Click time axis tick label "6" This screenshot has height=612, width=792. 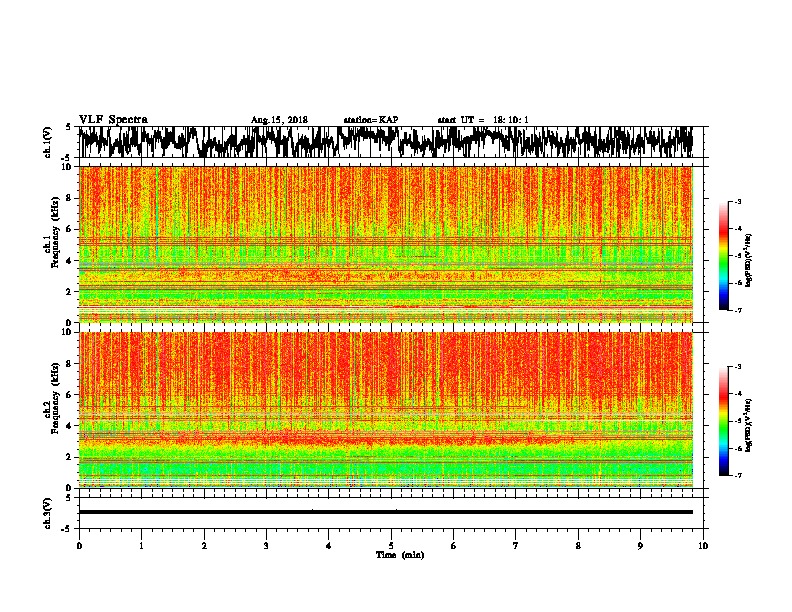454,546
